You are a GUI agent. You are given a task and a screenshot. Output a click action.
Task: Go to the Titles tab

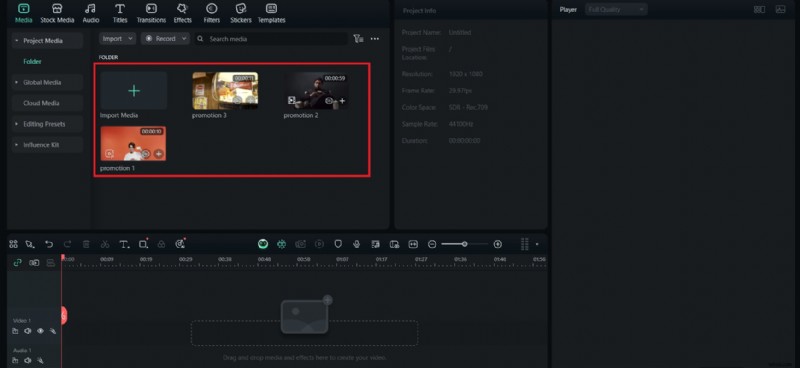pyautogui.click(x=120, y=13)
